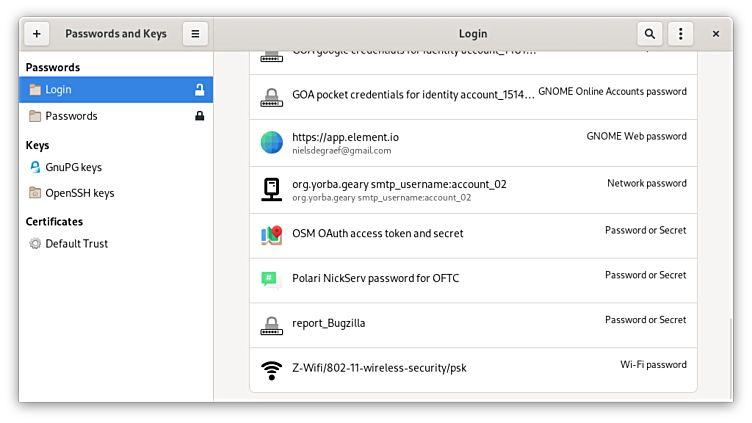The image size is (752, 423).
Task: Click the Passwords folder icon in the sidebar
Action: pyautogui.click(x=35, y=116)
